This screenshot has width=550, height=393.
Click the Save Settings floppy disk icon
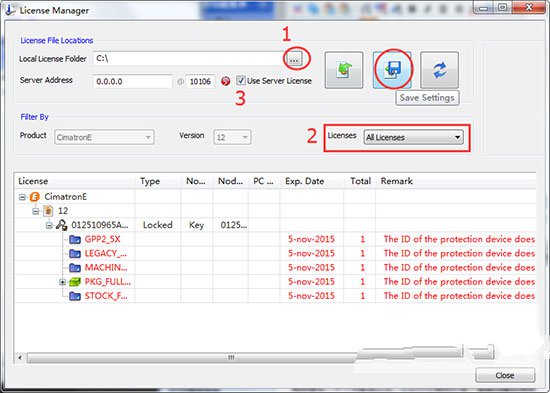click(392, 70)
